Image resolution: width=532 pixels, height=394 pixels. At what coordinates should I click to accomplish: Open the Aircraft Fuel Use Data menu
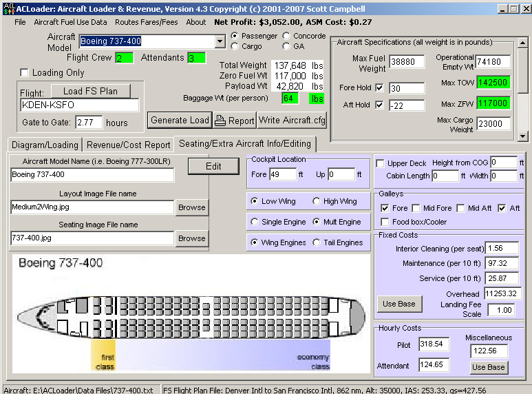pyautogui.click(x=70, y=22)
